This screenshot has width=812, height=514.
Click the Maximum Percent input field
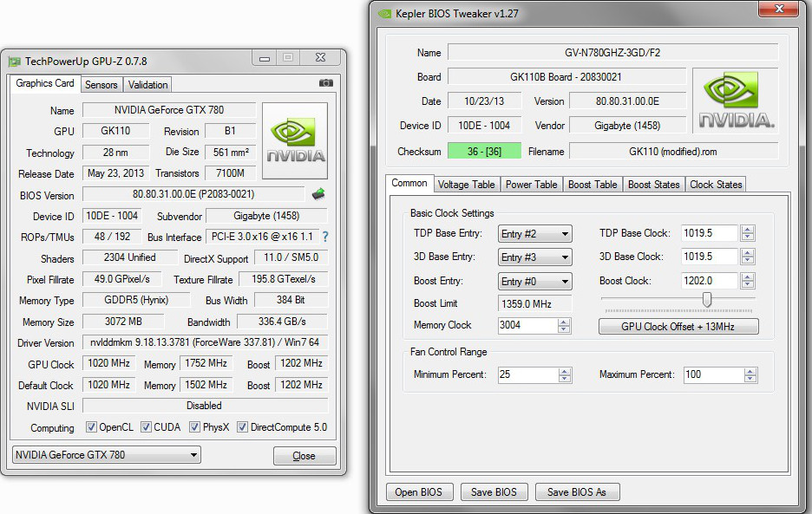click(713, 374)
